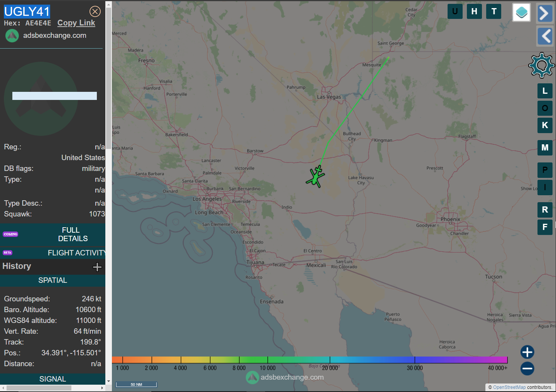
Task: Click the UGLY41 callsign title
Action: pyautogui.click(x=27, y=12)
